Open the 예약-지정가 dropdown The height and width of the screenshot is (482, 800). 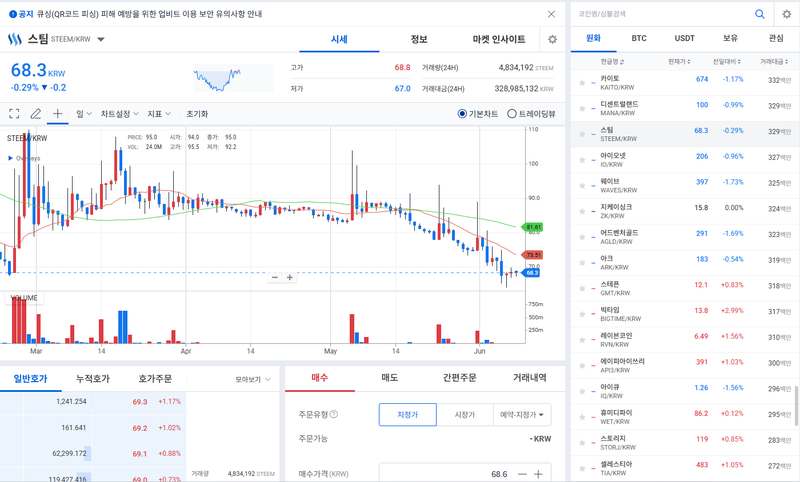[522, 415]
